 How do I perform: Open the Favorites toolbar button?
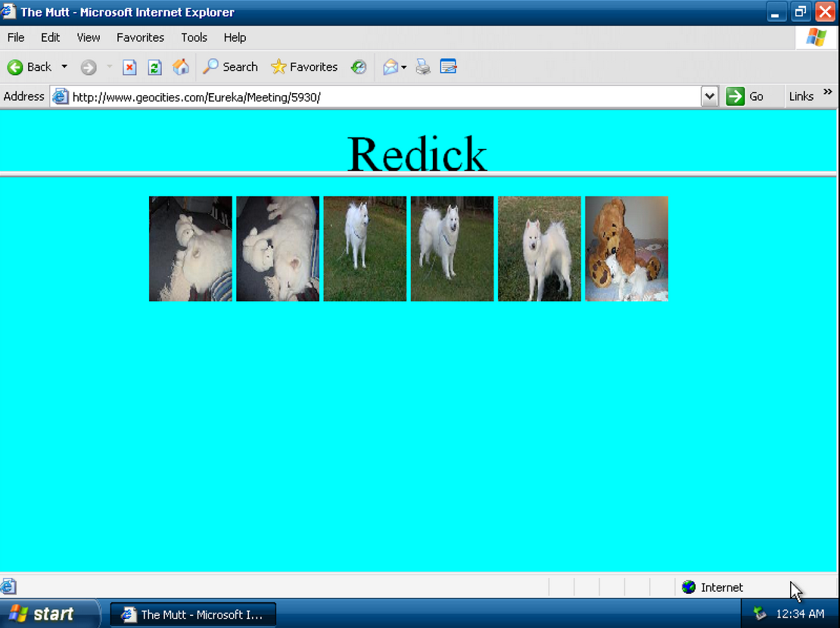(304, 67)
